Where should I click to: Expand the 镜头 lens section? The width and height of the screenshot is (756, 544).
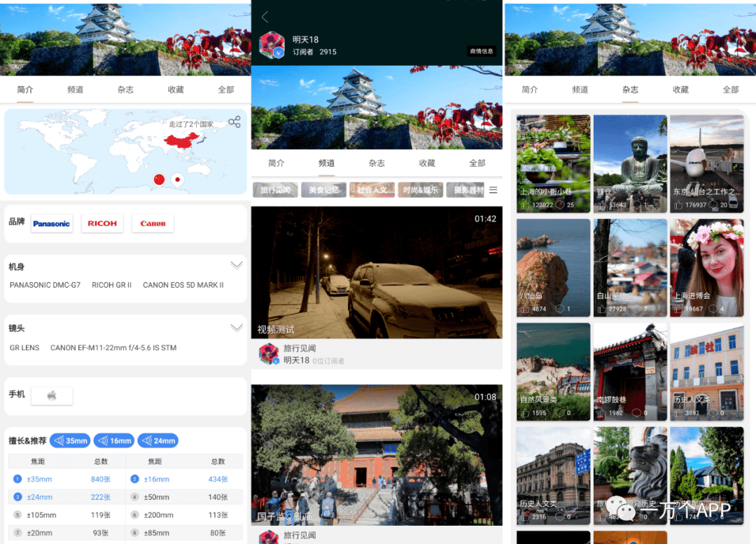(237, 328)
